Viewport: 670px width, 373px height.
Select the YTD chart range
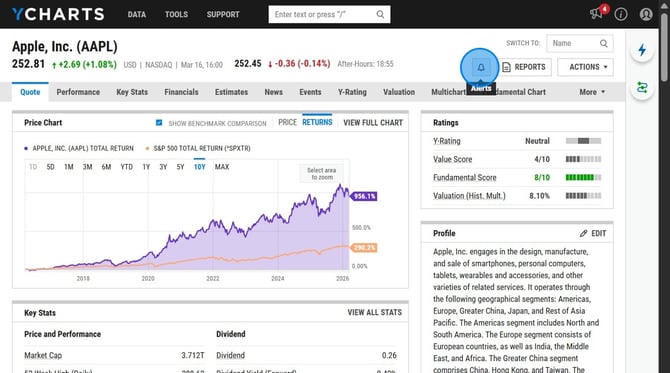click(126, 167)
